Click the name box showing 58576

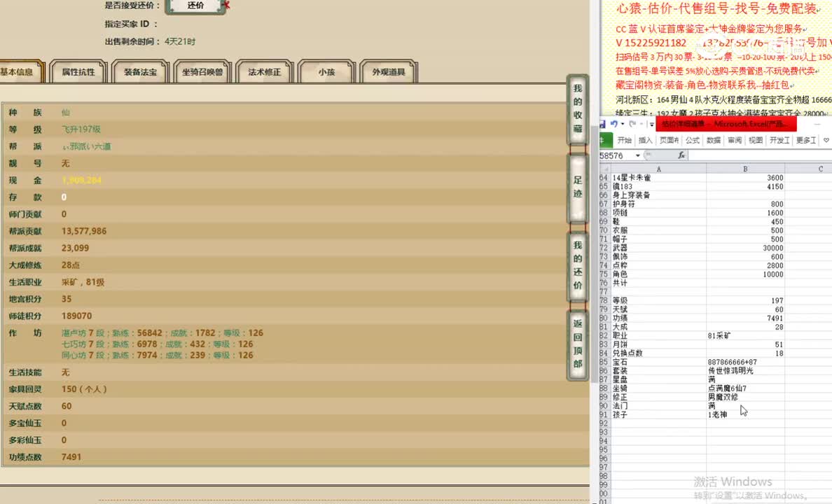[x=616, y=155]
